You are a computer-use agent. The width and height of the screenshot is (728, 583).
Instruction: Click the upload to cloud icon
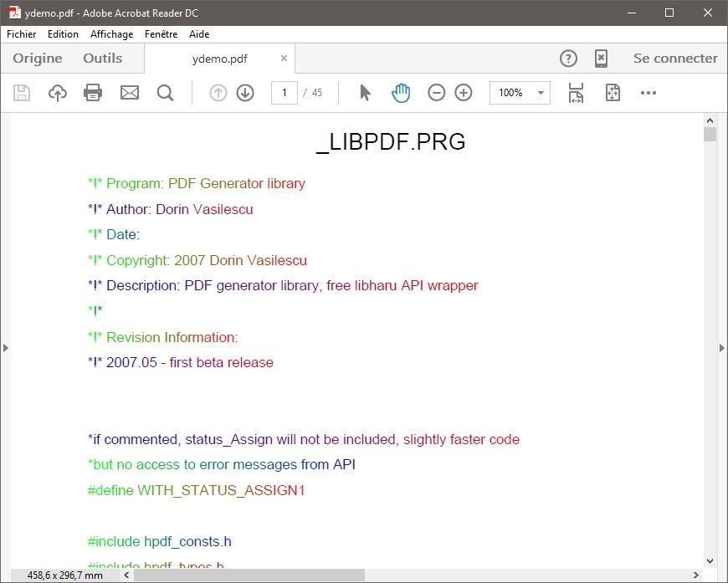(58, 93)
